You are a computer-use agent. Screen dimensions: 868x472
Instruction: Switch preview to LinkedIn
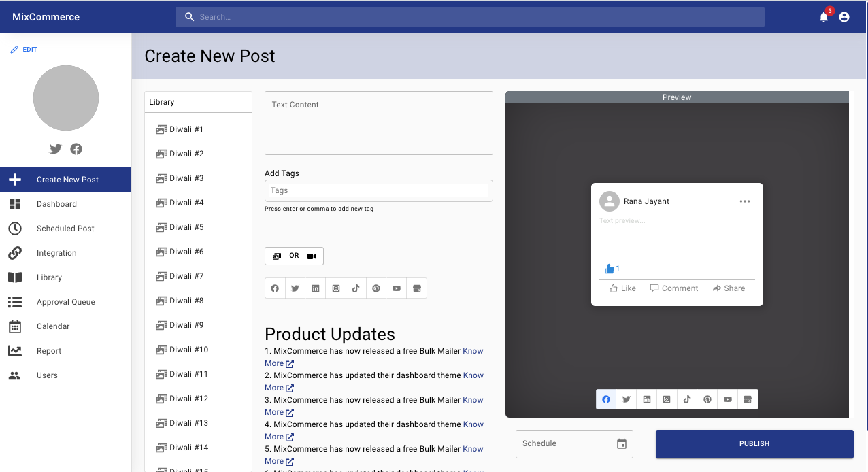(x=647, y=399)
